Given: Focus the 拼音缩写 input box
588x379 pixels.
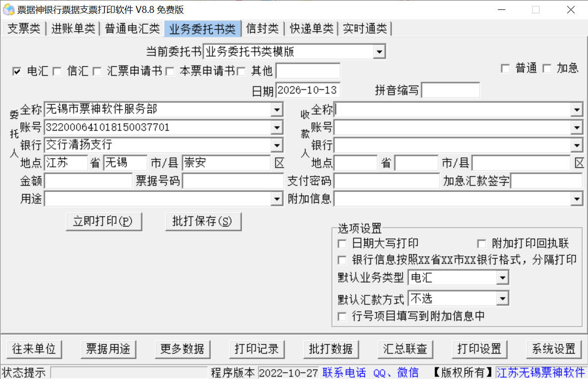Looking at the screenshot, I should [450, 91].
